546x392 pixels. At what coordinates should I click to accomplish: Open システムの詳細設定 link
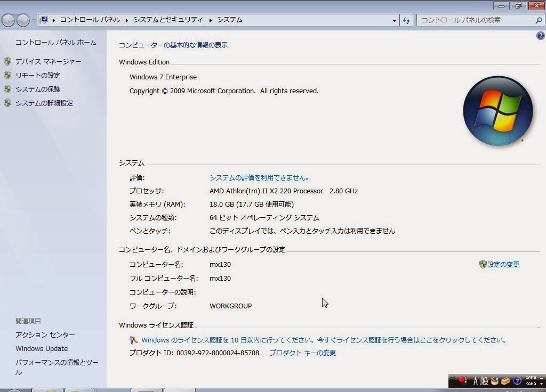[44, 103]
